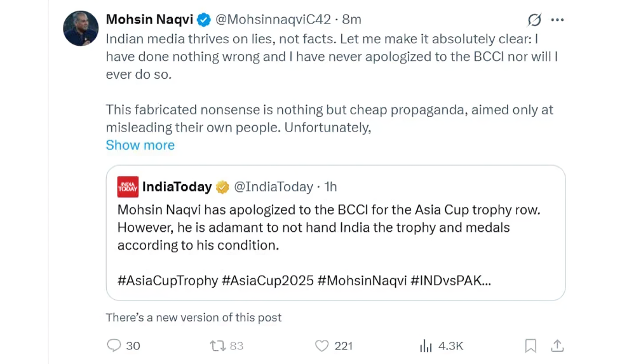
Task: Click the IndiaToday account name
Action: 177,187
